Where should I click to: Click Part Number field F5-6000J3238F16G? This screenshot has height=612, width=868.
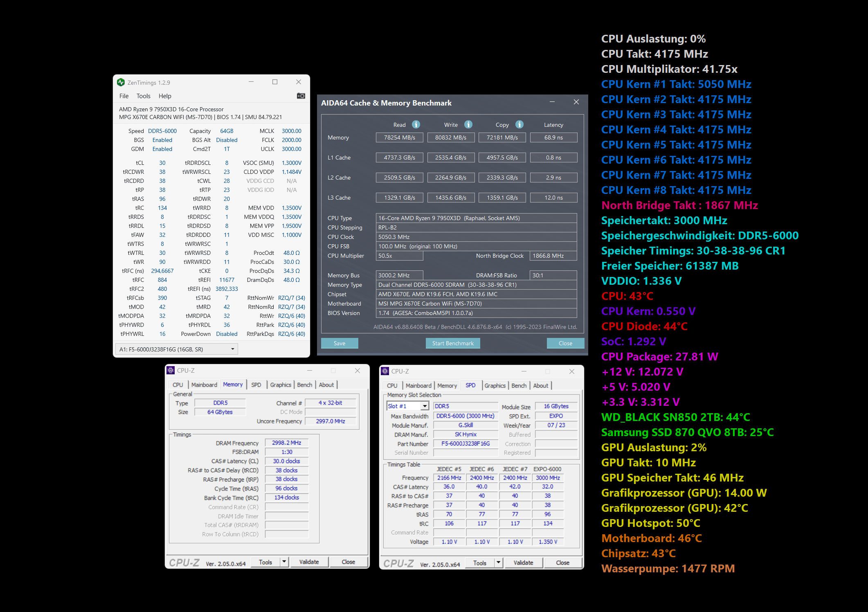pos(465,443)
